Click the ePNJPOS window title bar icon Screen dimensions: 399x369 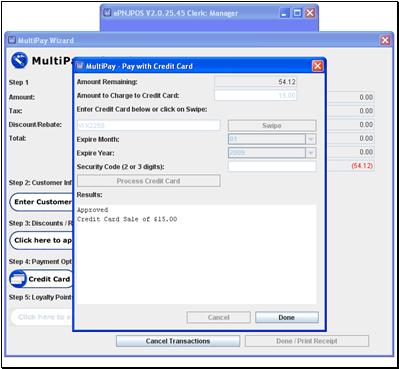click(107, 13)
